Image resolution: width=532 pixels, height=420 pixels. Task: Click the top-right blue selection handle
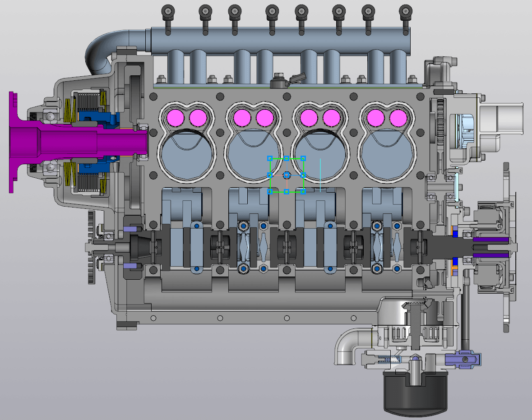click(x=303, y=158)
